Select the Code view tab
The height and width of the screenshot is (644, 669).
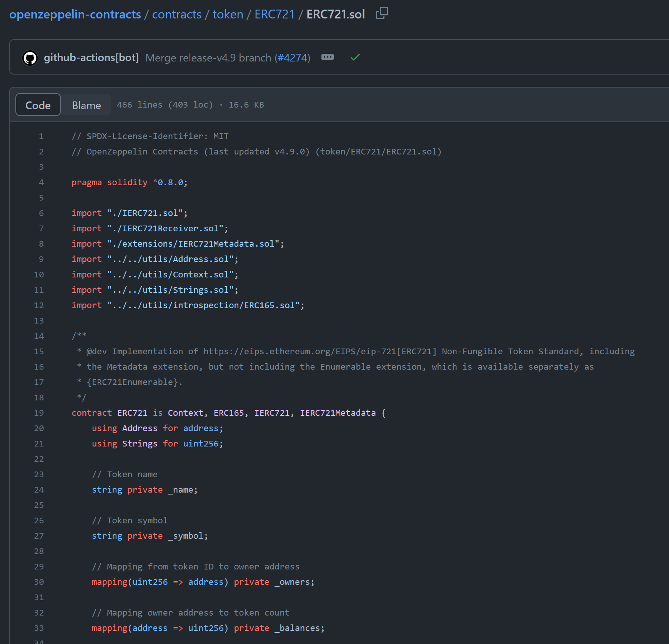pos(38,105)
